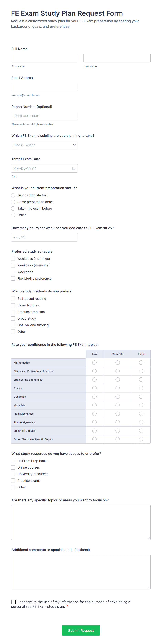This screenshot has width=160, height=644.
Task: Click the Email Address field
Action: coord(44,87)
